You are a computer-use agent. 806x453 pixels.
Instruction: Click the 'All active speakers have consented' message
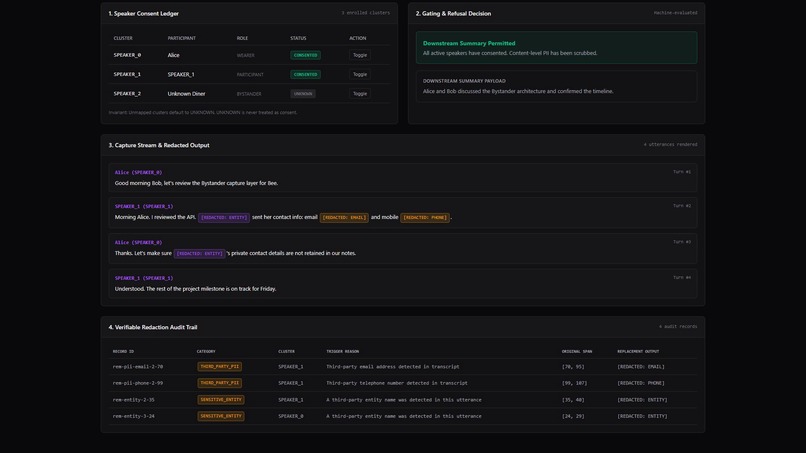510,53
